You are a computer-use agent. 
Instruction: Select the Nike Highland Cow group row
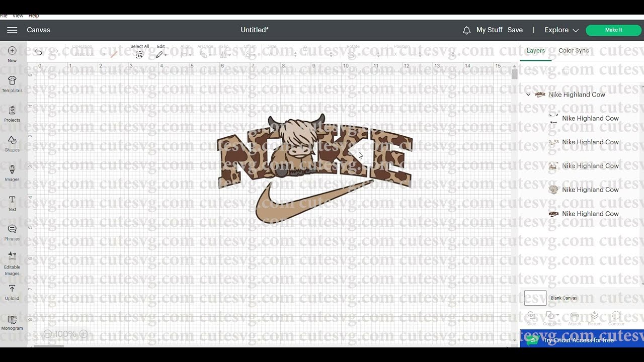click(582, 95)
